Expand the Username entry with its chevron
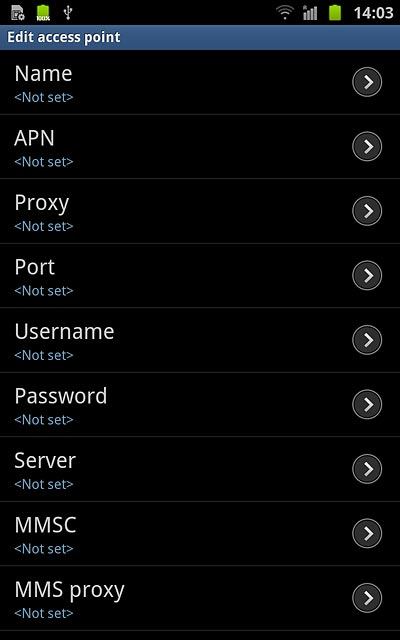The width and height of the screenshot is (400, 640). click(x=367, y=340)
